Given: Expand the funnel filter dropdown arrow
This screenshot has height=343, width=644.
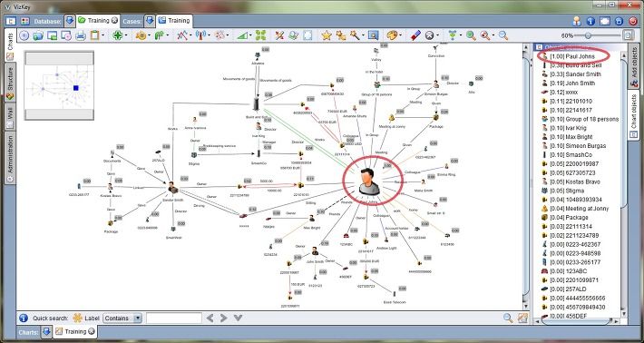Looking at the screenshot, I should pos(461,35).
